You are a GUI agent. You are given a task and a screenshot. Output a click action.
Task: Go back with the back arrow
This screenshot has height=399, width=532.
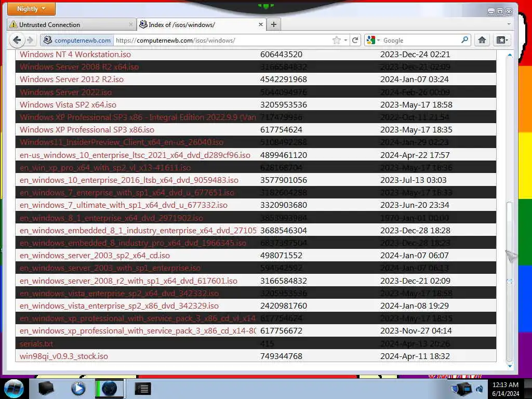17,41
